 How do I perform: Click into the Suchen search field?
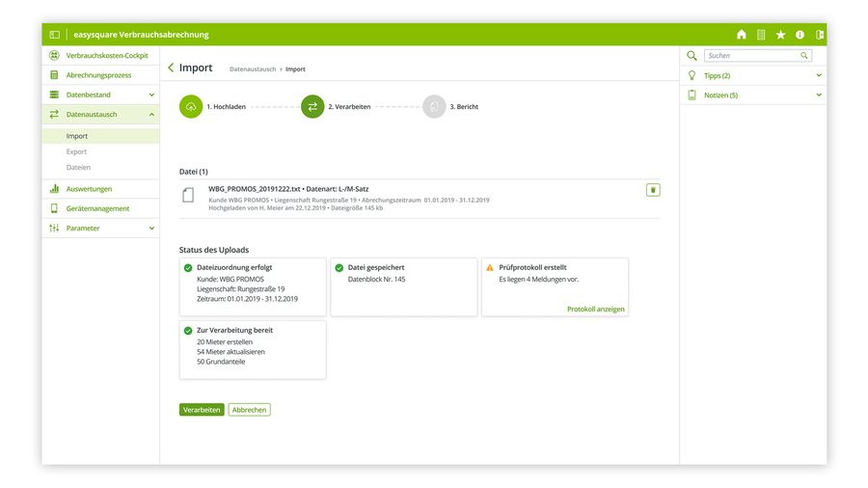(x=752, y=56)
